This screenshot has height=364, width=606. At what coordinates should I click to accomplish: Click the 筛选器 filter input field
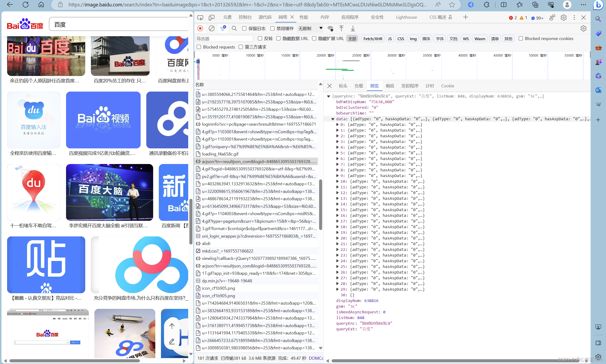pos(224,39)
